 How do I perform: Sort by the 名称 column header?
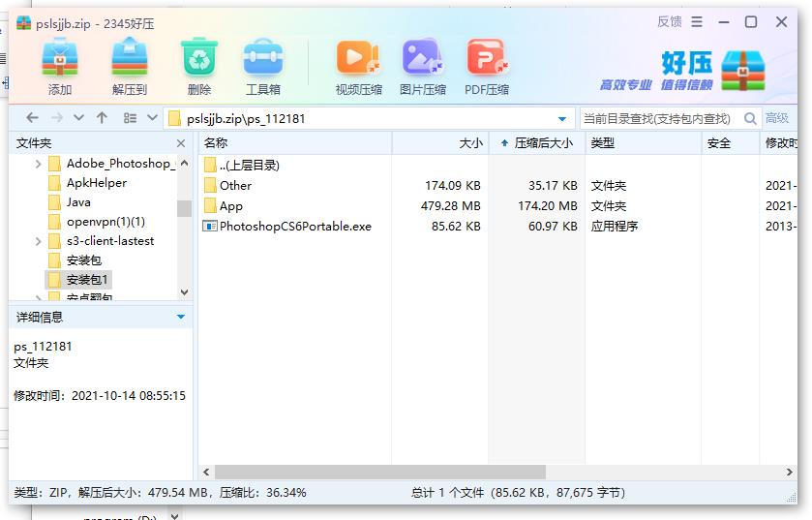tap(295, 143)
